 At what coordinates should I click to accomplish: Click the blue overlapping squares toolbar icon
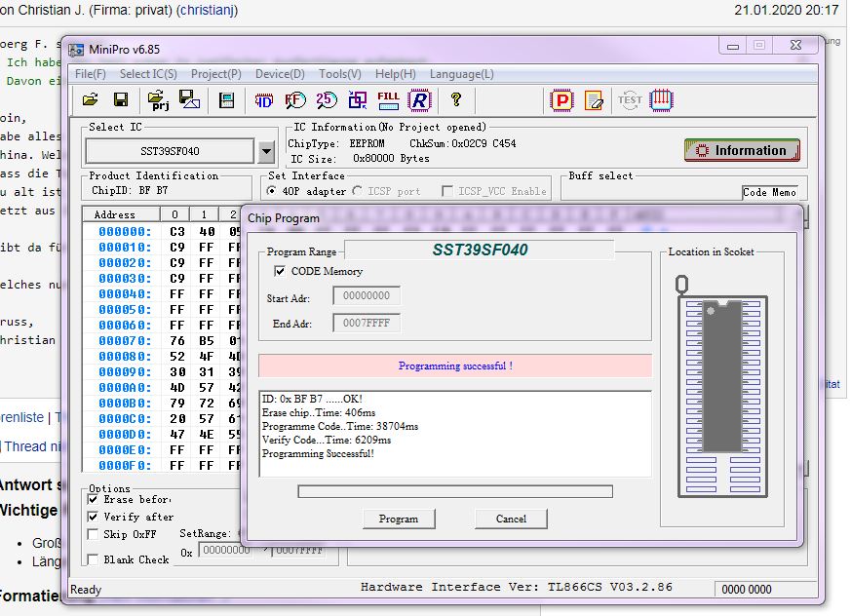point(357,100)
